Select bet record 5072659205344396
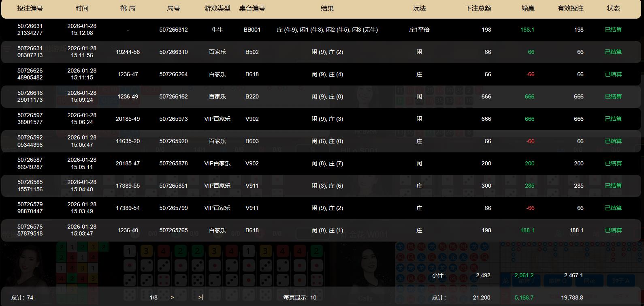This screenshot has width=644, height=306. pos(30,141)
